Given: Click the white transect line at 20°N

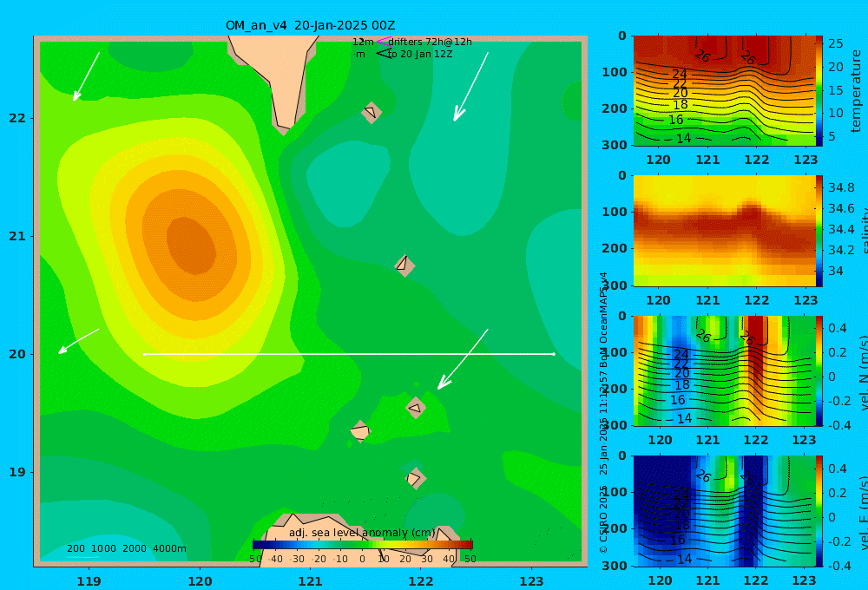Looking at the screenshot, I should (x=349, y=354).
